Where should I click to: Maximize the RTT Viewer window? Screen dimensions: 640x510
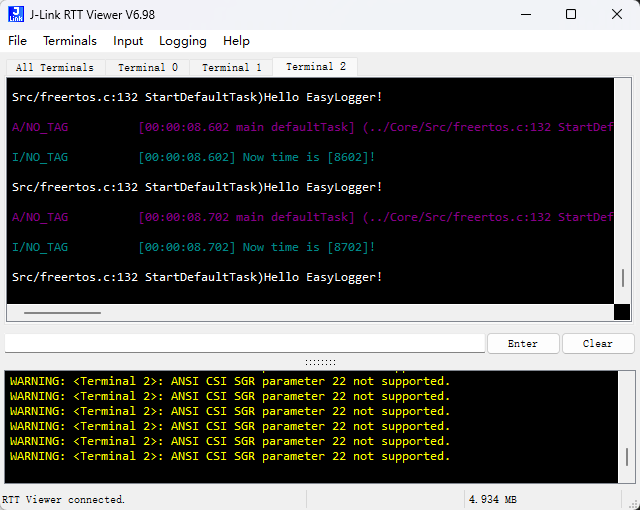pyautogui.click(x=570, y=14)
